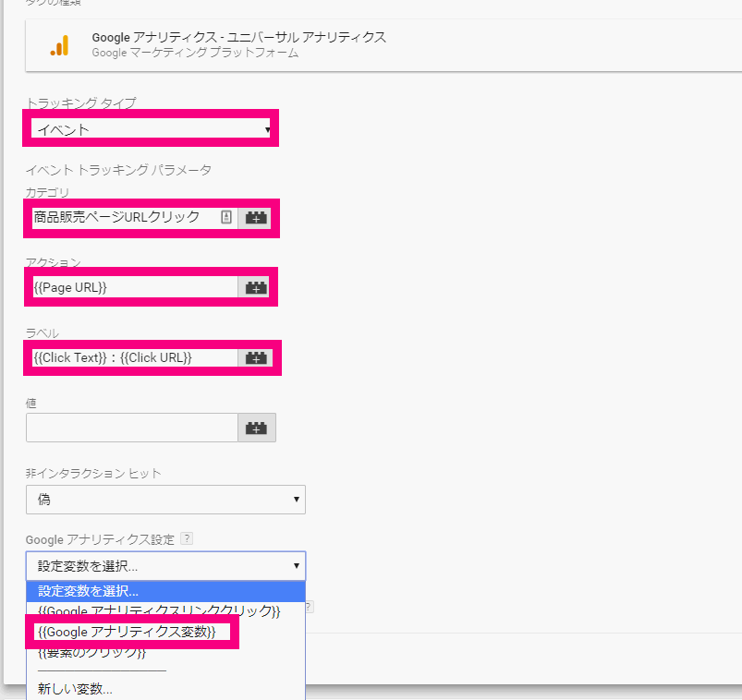Click the small autofill icon in カテゴリ field

[x=226, y=218]
